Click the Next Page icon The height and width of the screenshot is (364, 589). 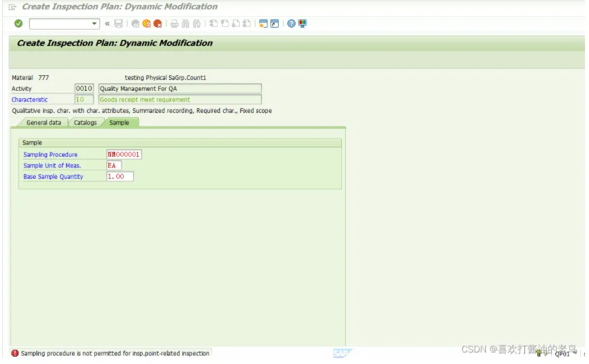236,24
